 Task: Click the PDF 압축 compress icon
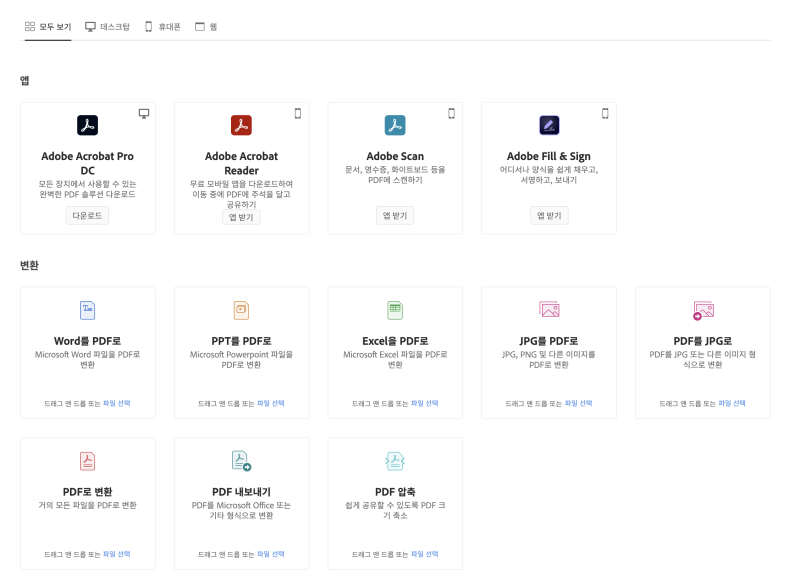coord(395,461)
